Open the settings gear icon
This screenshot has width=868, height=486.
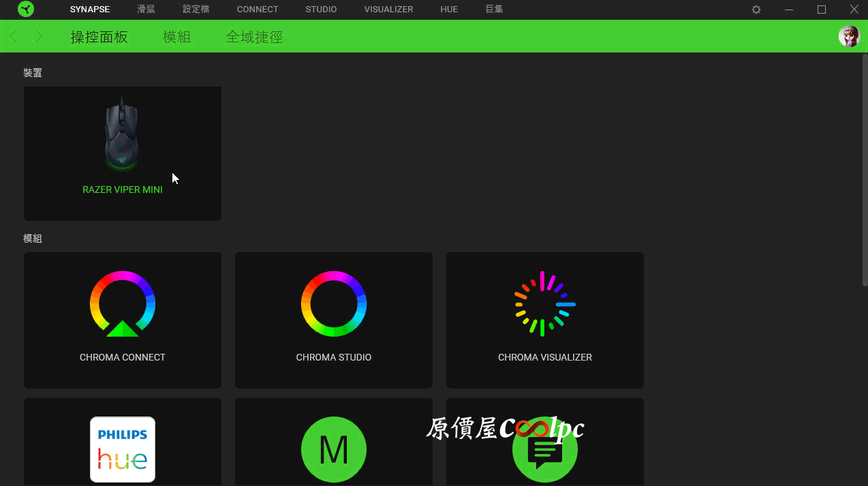pos(756,10)
